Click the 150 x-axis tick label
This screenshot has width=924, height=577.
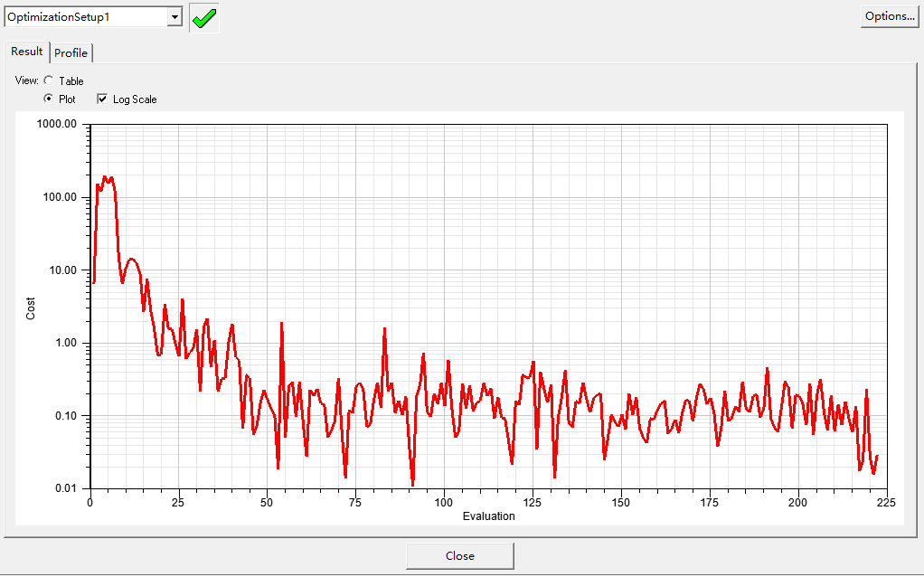[620, 503]
